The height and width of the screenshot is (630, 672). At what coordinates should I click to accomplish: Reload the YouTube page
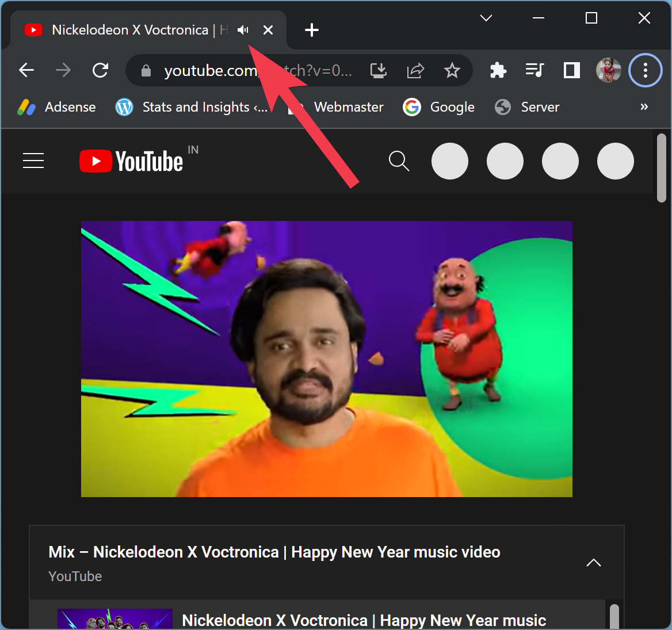click(100, 70)
